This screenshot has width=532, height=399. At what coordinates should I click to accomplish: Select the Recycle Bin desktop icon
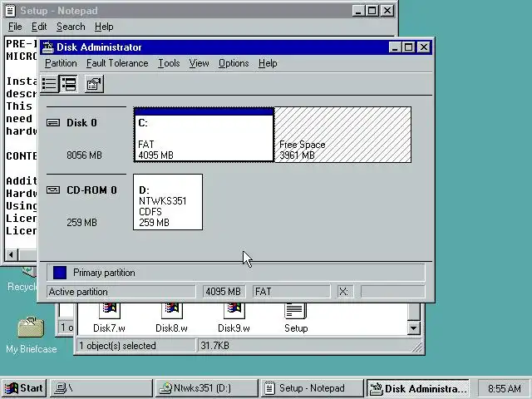pos(30,273)
